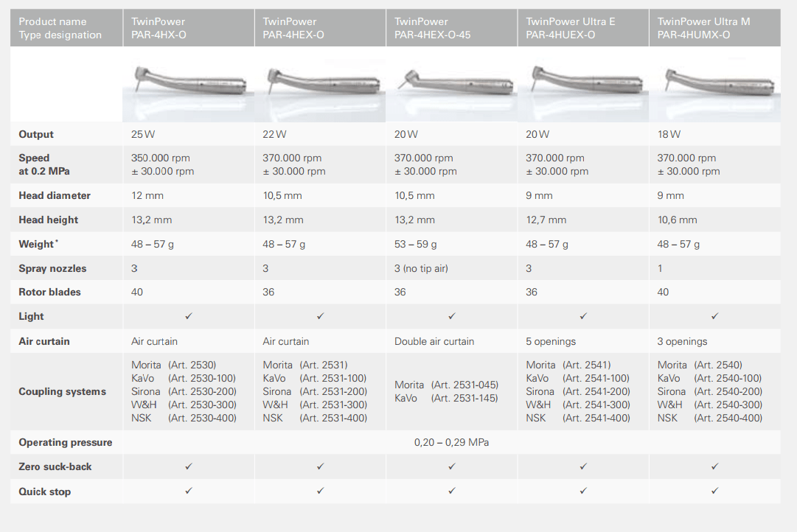Click the "(Art. 2540)" Morita article number
Image resolution: width=797 pixels, height=532 pixels.
[x=717, y=365]
